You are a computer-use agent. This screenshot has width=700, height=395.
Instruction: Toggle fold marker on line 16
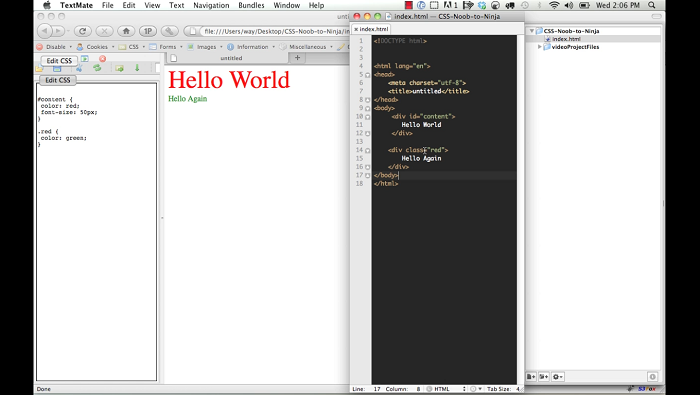[x=367, y=167]
